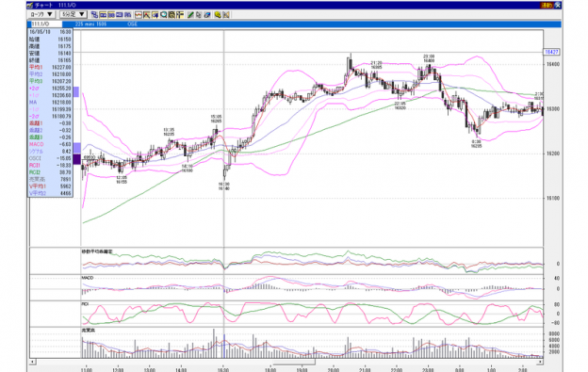Open the 5分足 timeframe dropdown
This screenshot has width=588, height=372.
click(x=73, y=15)
